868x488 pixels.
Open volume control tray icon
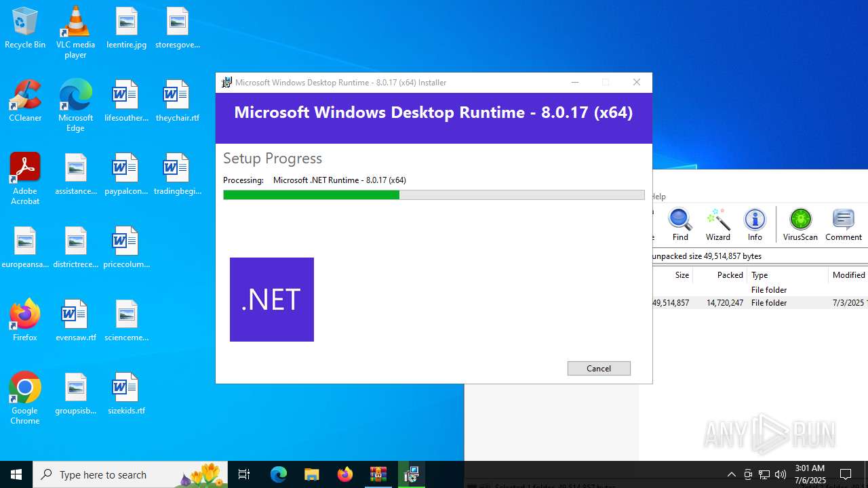coord(781,474)
